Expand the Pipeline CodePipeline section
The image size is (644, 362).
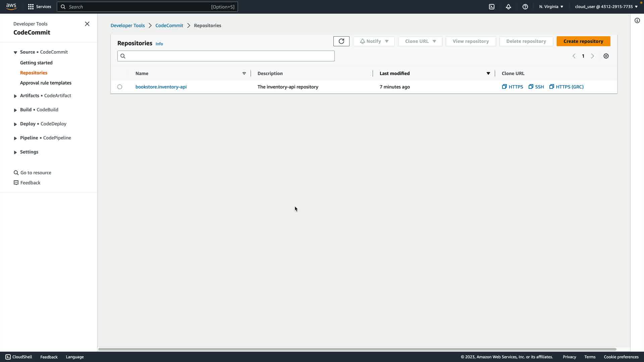coord(15,138)
